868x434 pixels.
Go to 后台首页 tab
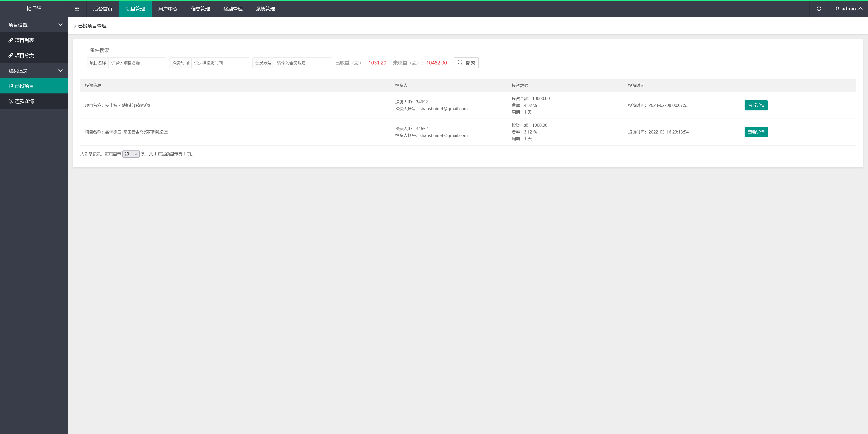102,9
